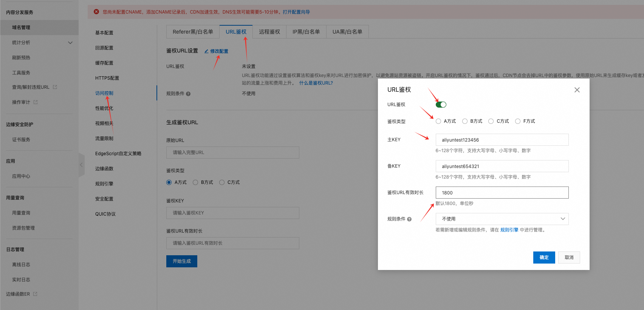Viewport: 644px width, 310px height.
Task: Open 性能优化 in settings menu
Action: click(104, 108)
